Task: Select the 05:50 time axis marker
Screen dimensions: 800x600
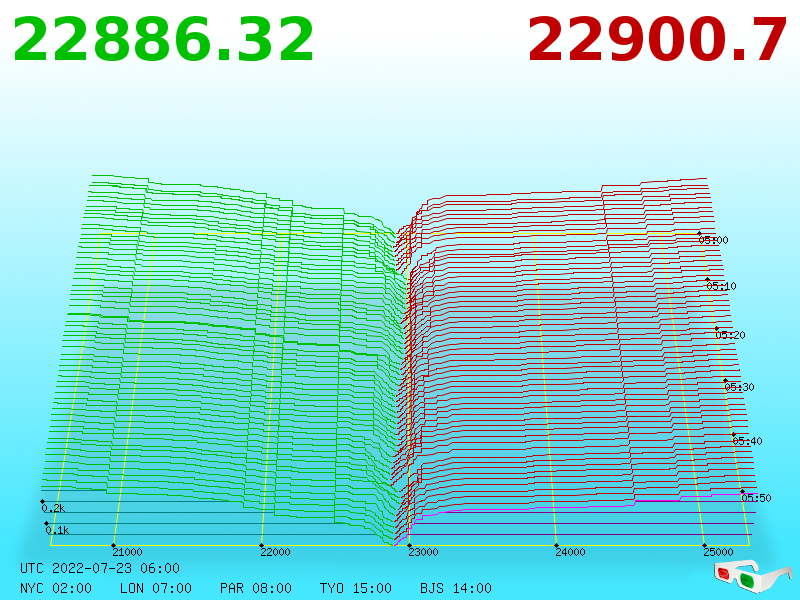Action: coord(756,498)
